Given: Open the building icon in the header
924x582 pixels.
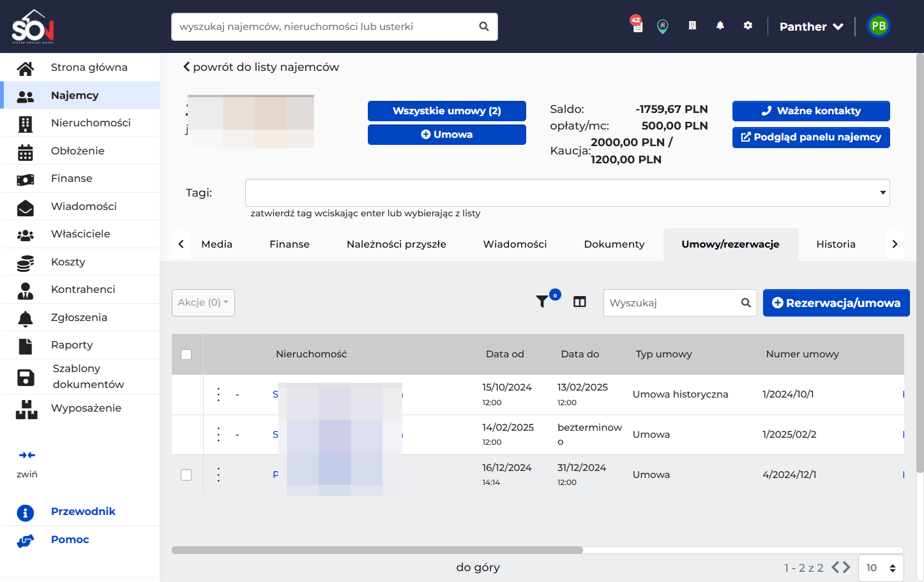Looking at the screenshot, I should pyautogui.click(x=692, y=26).
